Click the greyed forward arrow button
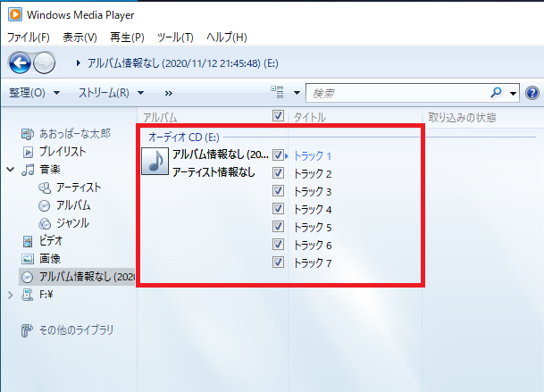Viewport: 544px width, 392px height. (x=44, y=63)
